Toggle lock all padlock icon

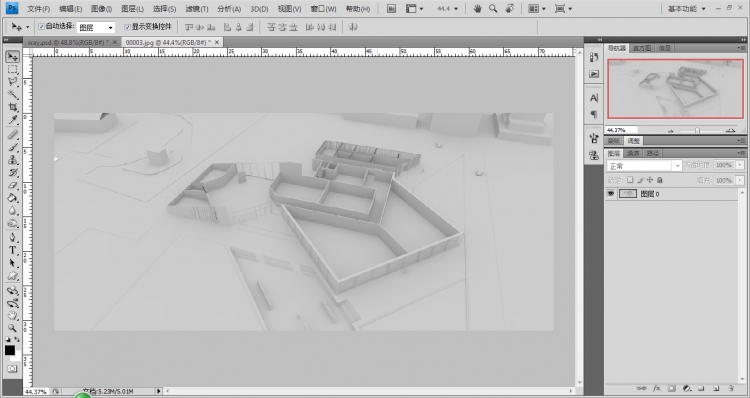[x=660, y=180]
